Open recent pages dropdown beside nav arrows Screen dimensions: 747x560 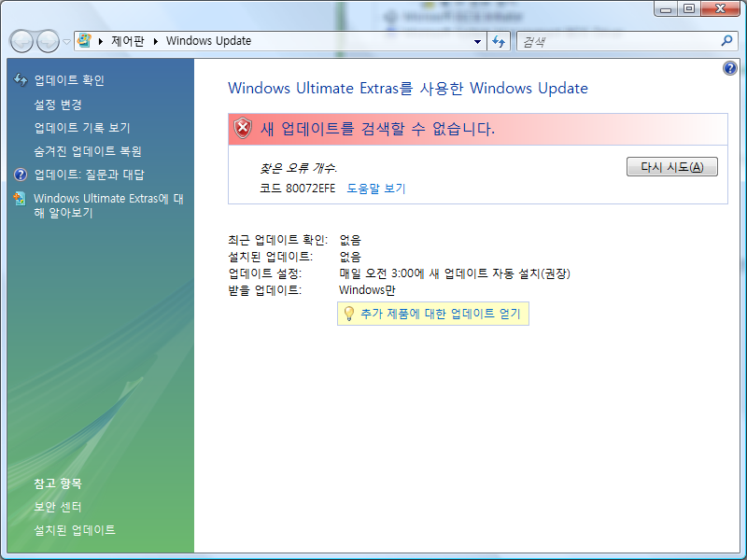coord(66,42)
